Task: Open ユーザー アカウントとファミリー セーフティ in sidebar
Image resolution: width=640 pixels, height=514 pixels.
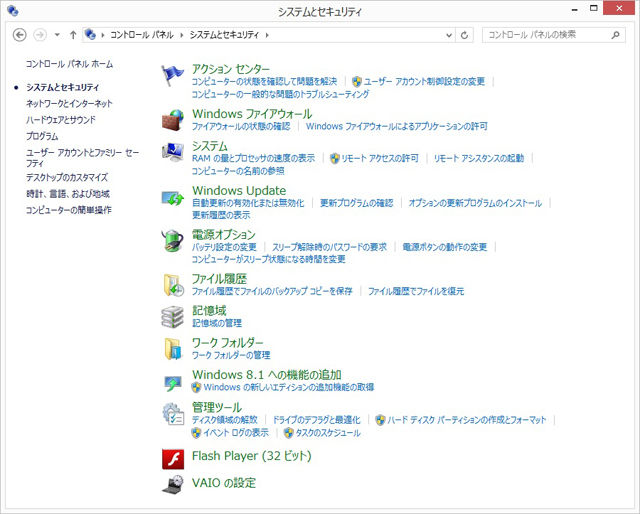Action: pos(82,158)
